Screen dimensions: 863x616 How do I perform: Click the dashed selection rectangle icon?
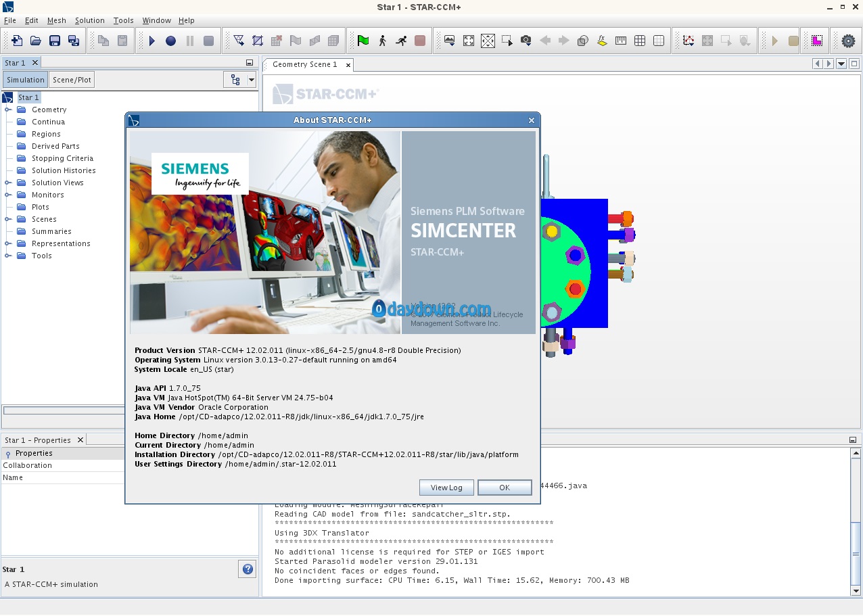coord(507,41)
